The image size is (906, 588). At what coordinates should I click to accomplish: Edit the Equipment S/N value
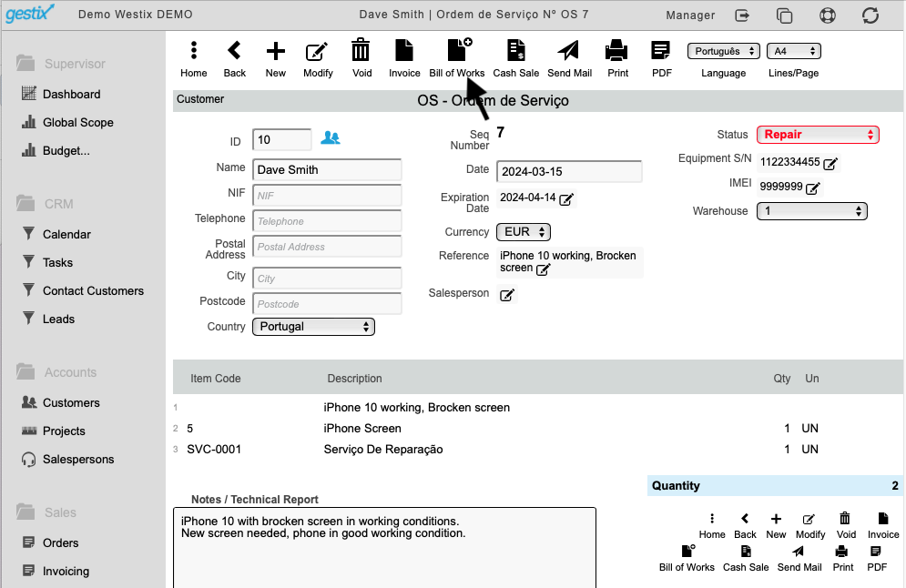[x=830, y=164]
